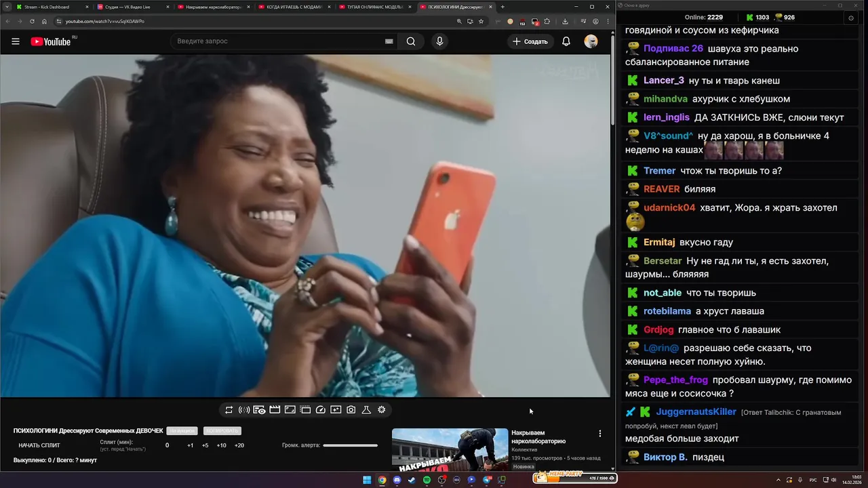Reload the page in Chrome
868x488 pixels.
coord(31,21)
